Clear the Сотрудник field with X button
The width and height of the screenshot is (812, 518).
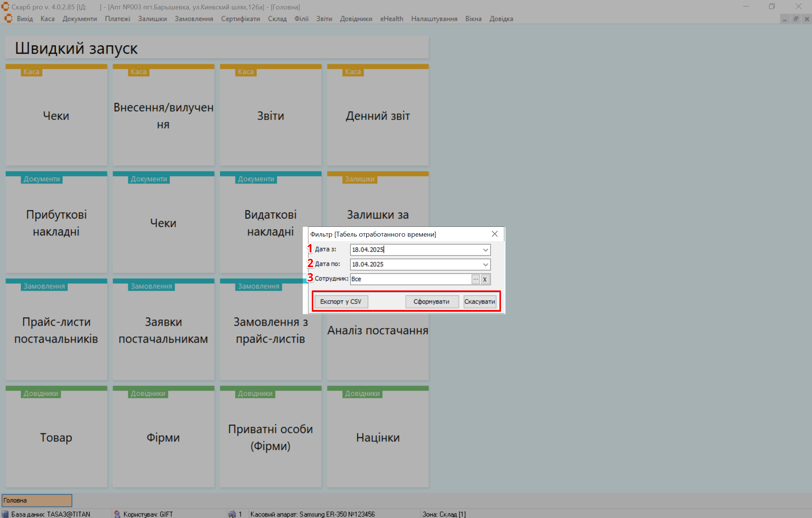pos(485,279)
